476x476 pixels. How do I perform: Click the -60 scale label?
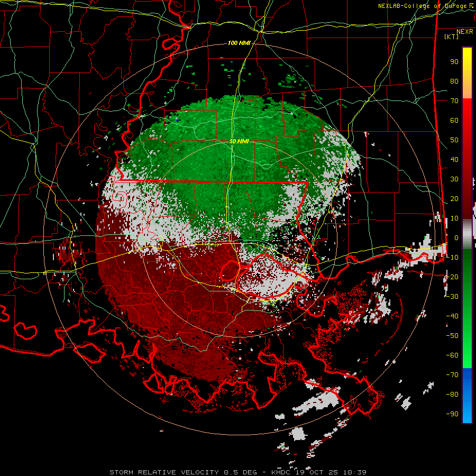click(x=452, y=355)
